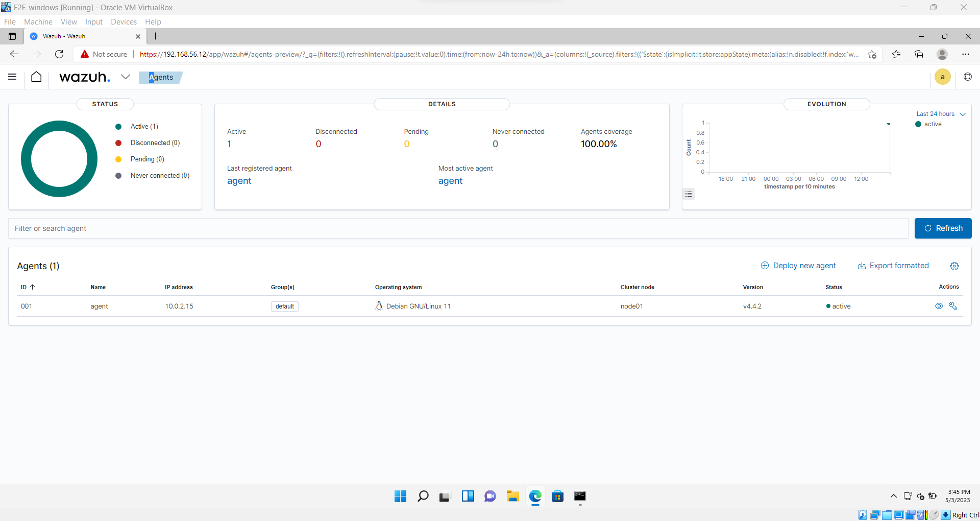980x521 pixels.
Task: Open browser profile icon
Action: (x=942, y=54)
